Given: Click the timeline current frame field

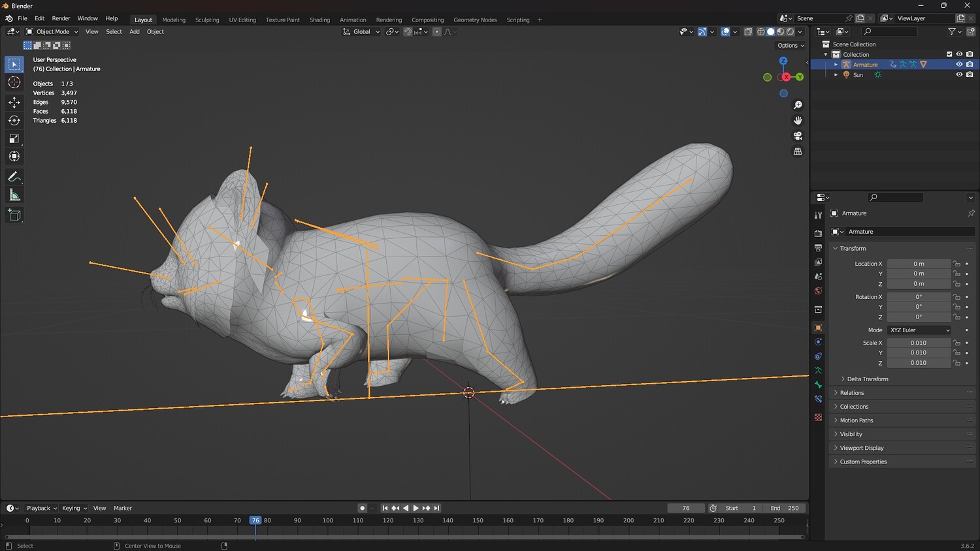Looking at the screenshot, I should (x=686, y=508).
